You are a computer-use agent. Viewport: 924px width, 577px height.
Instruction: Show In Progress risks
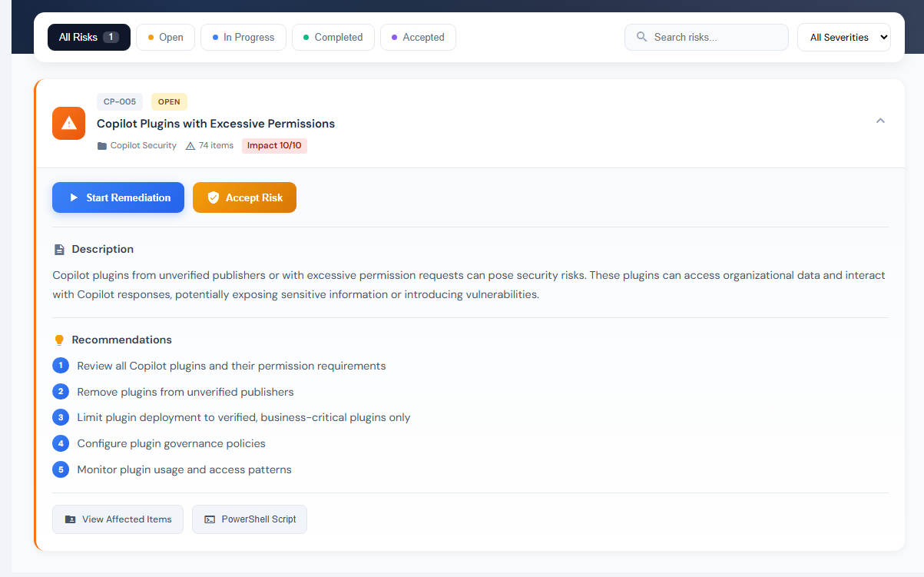click(243, 37)
